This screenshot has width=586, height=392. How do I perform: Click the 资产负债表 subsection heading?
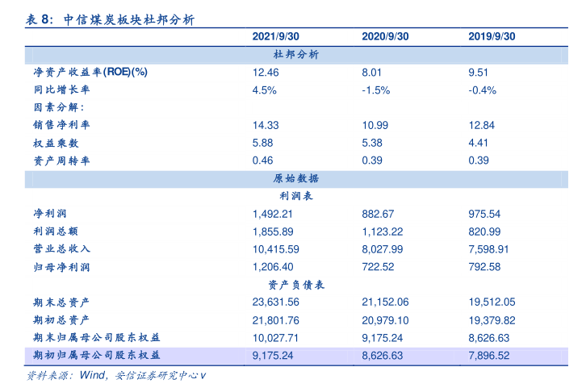[296, 285]
